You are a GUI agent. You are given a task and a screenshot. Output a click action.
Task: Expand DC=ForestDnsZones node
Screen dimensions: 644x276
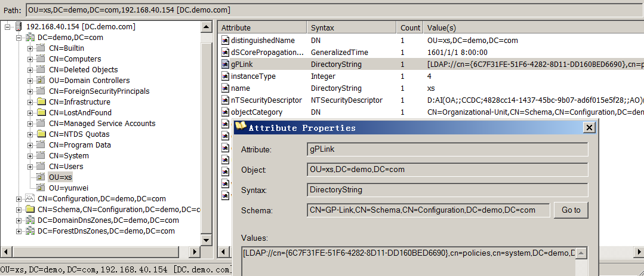(x=19, y=231)
